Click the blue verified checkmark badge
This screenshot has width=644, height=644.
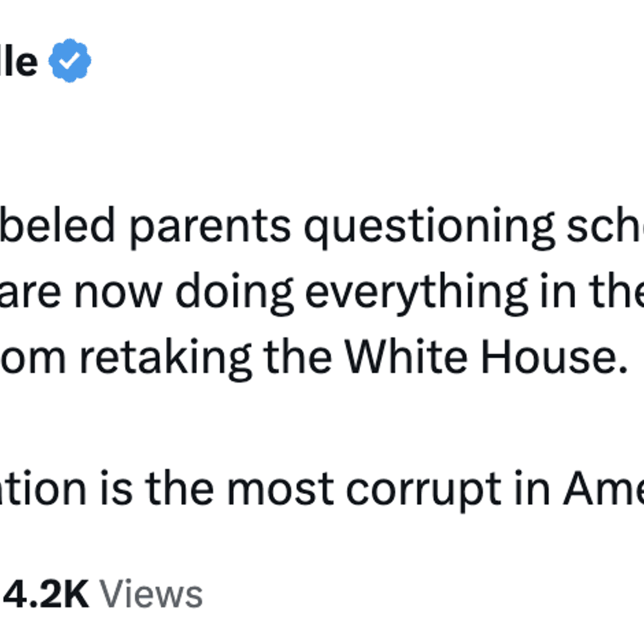[70, 61]
